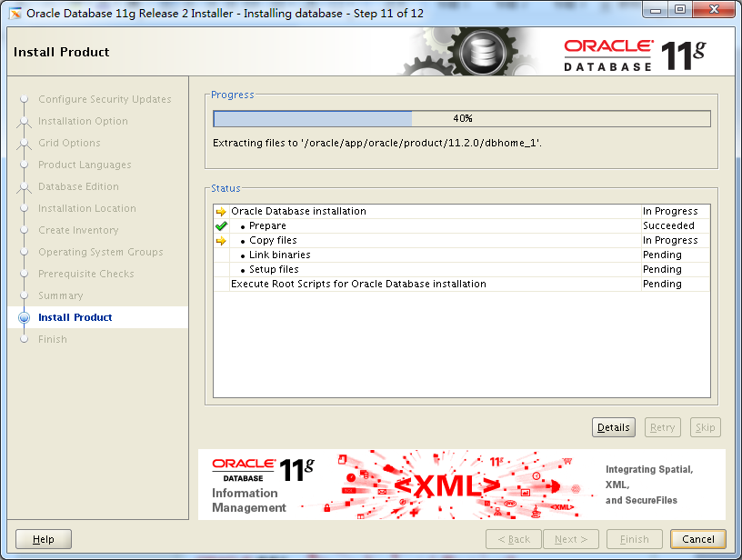Click the XML banner graphic
The image size is (742, 560).
(447, 485)
